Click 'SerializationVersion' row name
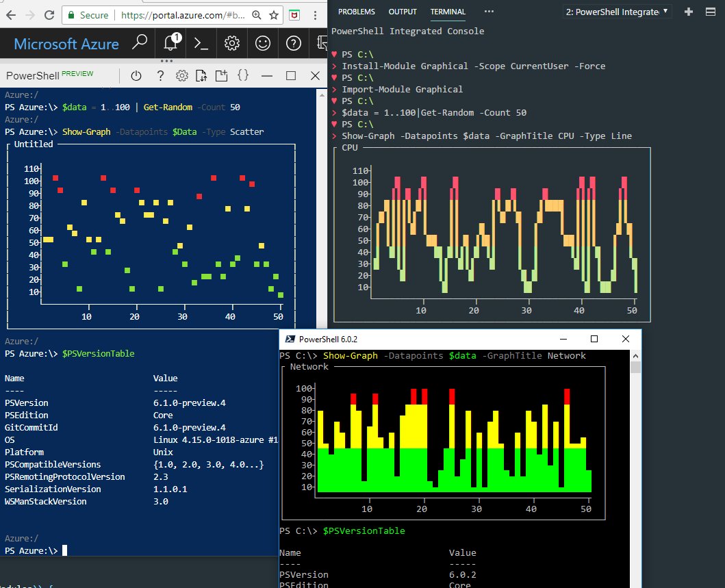Image resolution: width=725 pixels, height=588 pixels. tap(52, 489)
